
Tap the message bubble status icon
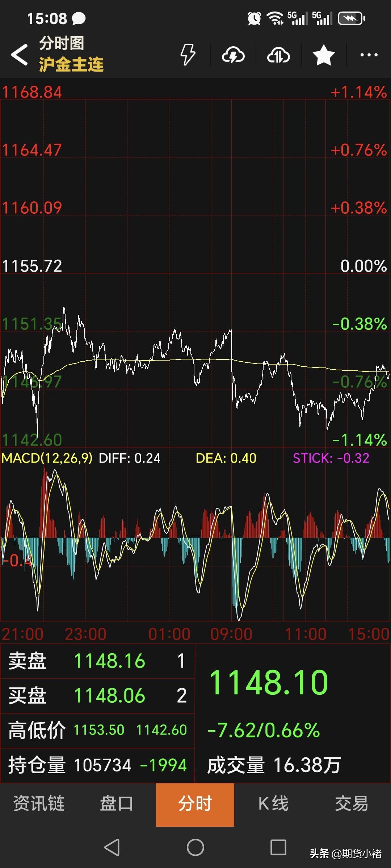[79, 19]
